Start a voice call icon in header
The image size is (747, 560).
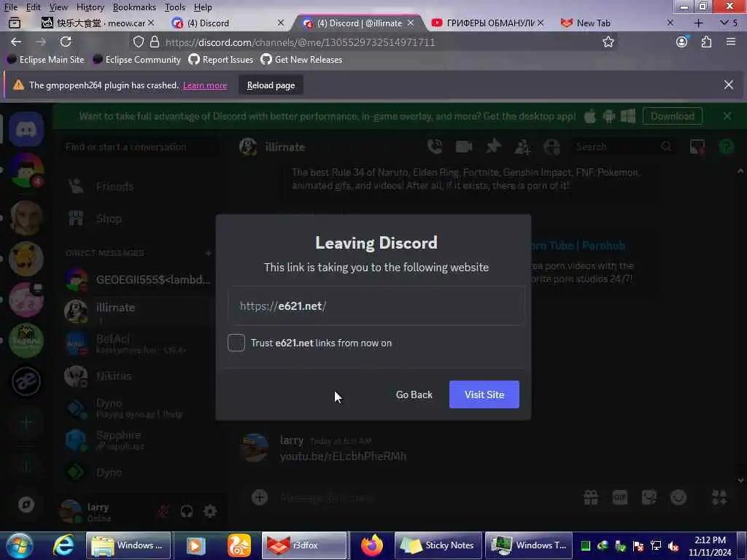coord(435,147)
